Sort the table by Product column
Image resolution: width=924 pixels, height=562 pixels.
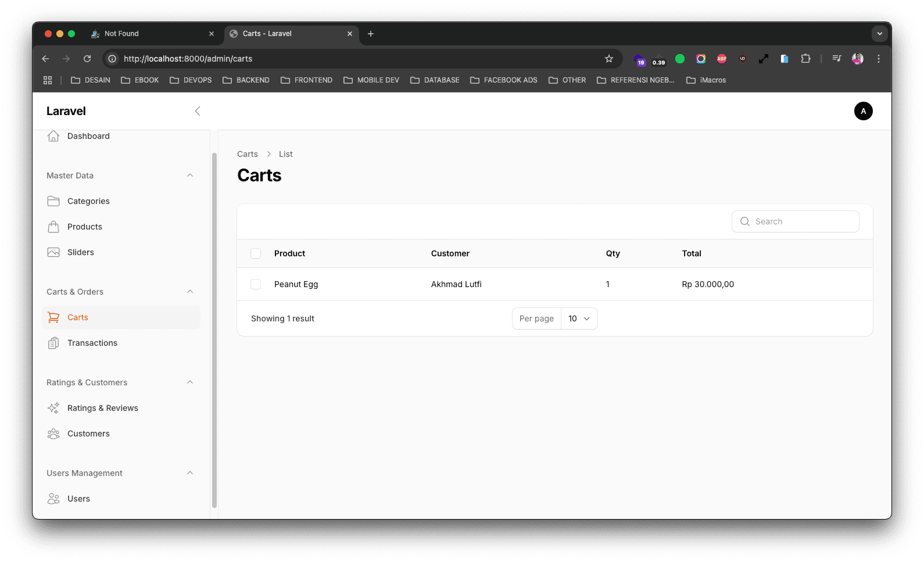point(289,253)
